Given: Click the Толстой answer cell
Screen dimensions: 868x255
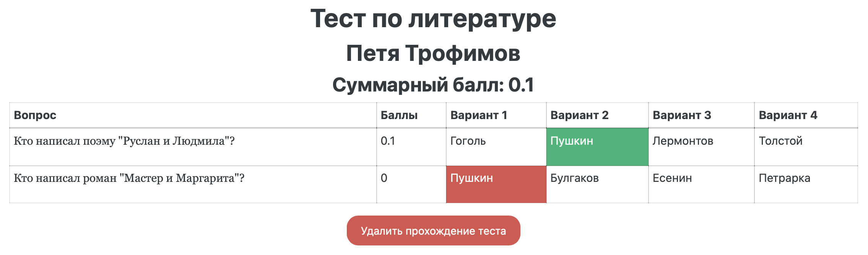Looking at the screenshot, I should point(780,141).
